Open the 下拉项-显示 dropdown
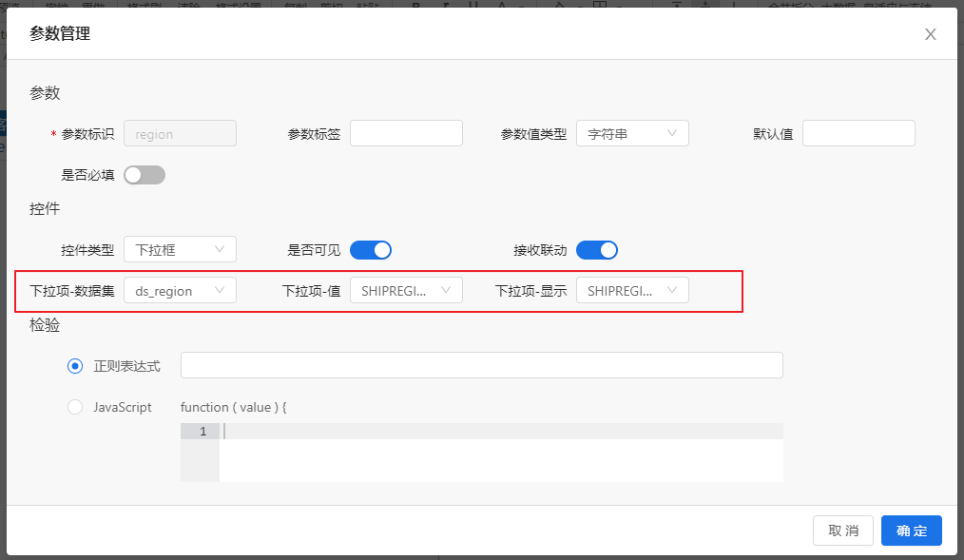Screen dimensions: 964x560 [x=632, y=291]
